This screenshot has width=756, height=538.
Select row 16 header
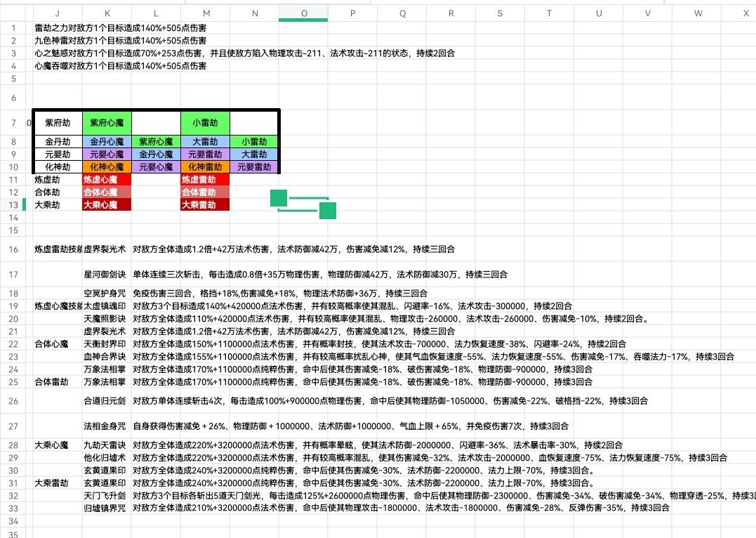click(x=13, y=249)
